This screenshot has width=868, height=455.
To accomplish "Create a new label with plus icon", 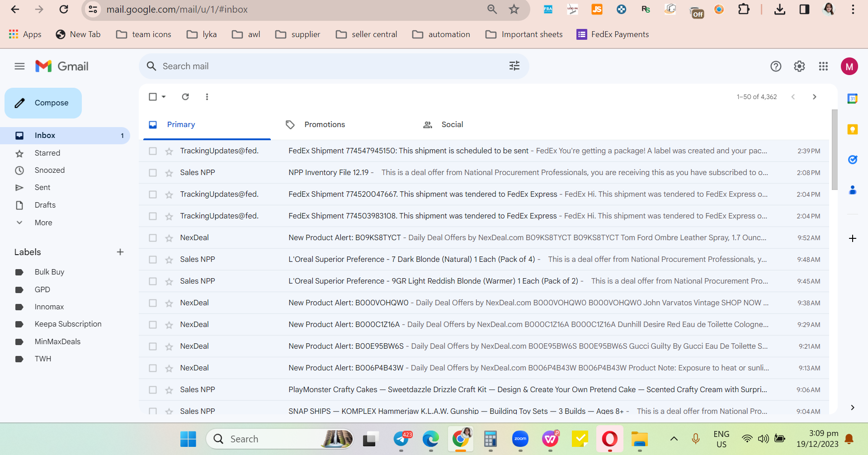I will click(x=120, y=252).
